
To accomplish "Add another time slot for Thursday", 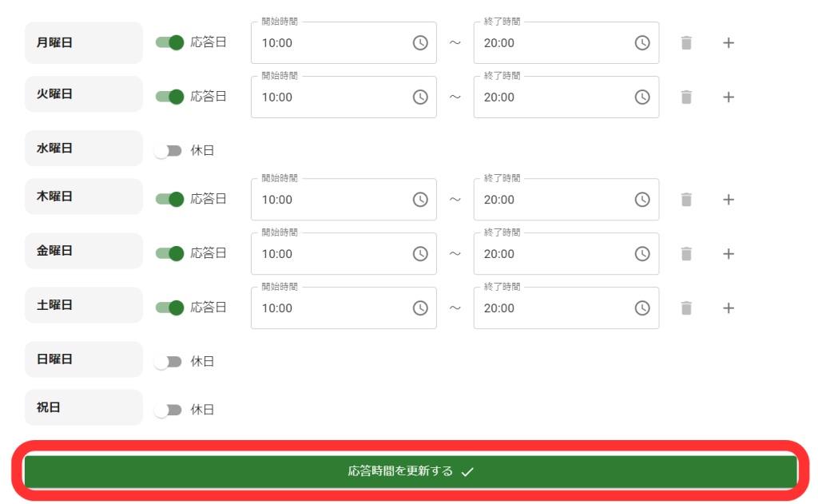I will click(728, 199).
